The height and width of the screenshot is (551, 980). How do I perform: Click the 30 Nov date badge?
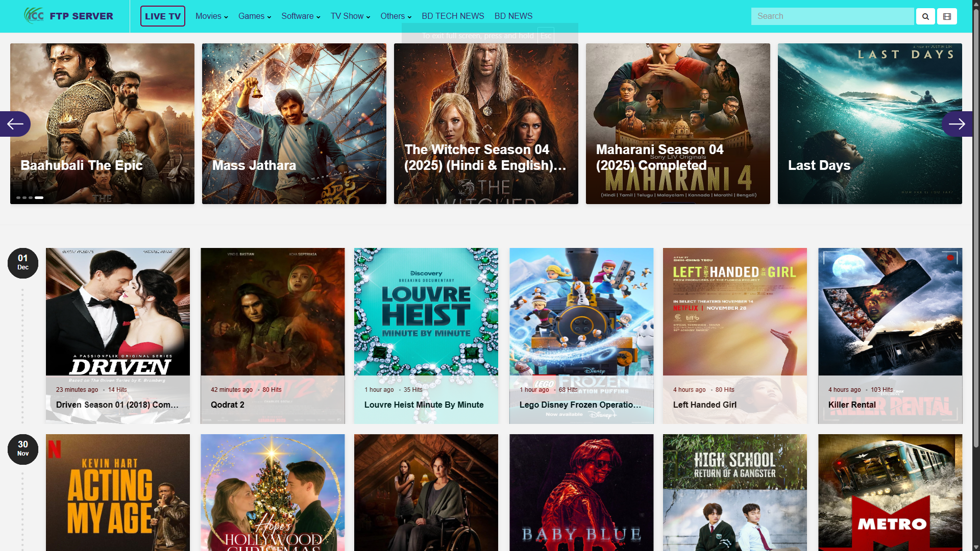click(23, 449)
